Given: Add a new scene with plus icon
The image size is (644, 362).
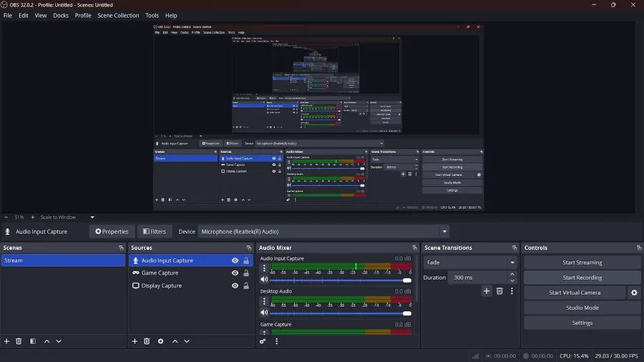Looking at the screenshot, I should tap(6, 341).
